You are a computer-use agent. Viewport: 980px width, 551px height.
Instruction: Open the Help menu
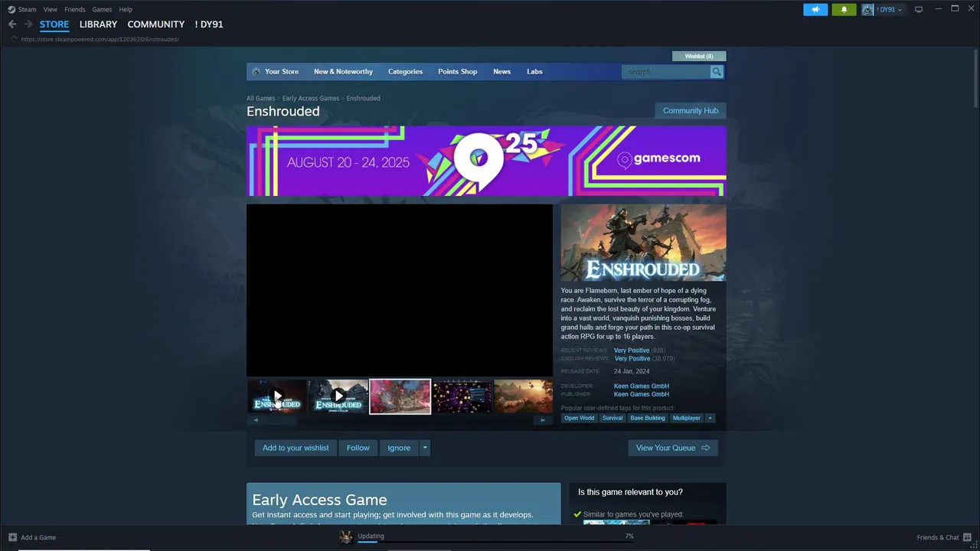click(x=126, y=9)
